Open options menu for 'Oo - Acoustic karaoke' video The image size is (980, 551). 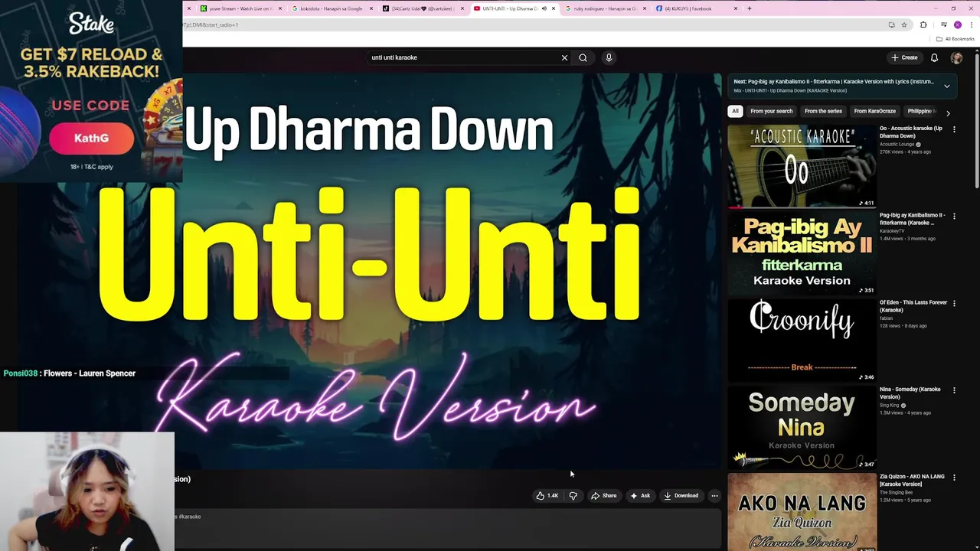tap(954, 129)
